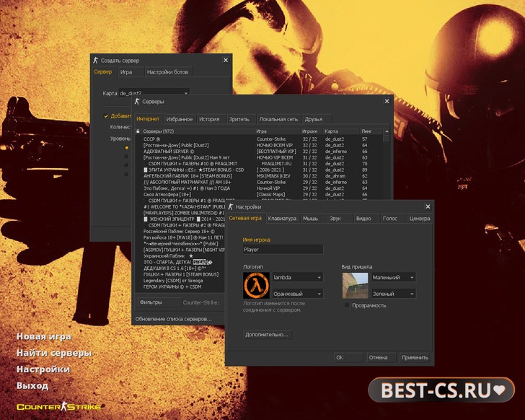Open the Интернет tab in Серверы
The image size is (525, 420).
148,119
